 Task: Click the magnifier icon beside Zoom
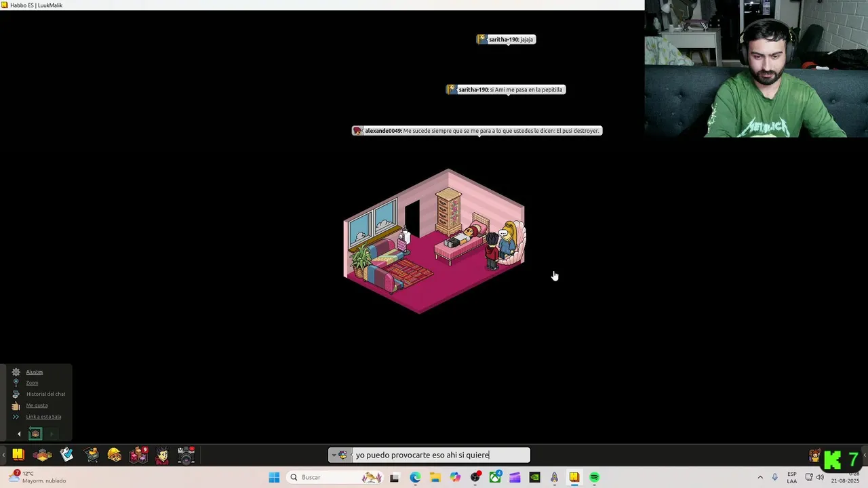[x=16, y=383]
